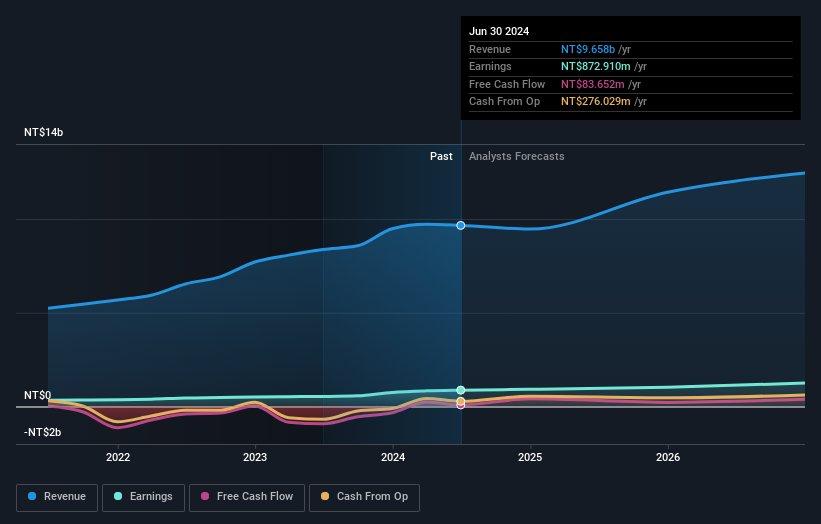Click the NT$872.910m earnings value in the tooltip
821x524 pixels.
click(x=596, y=66)
